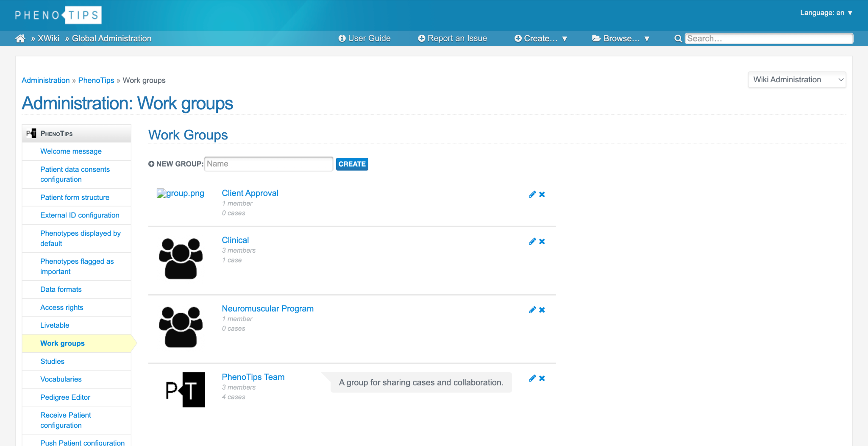Click the broken group.png image for Client Approval
868x446 pixels.
click(181, 193)
